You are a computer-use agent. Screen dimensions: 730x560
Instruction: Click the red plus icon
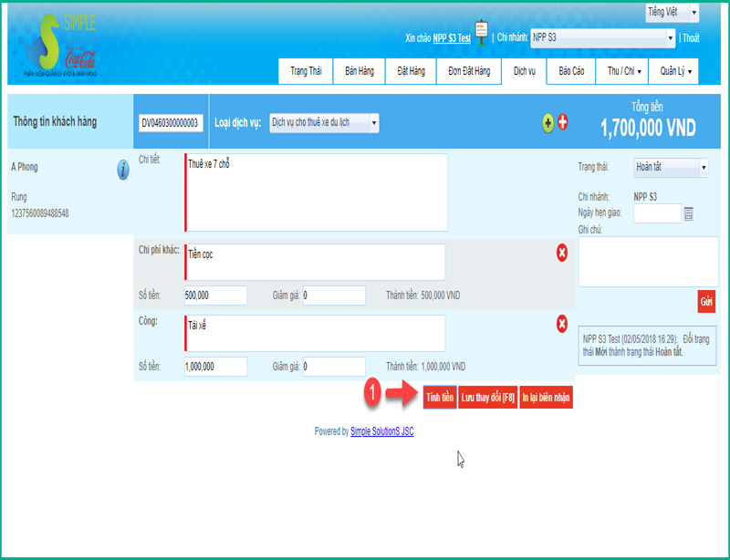(x=562, y=122)
